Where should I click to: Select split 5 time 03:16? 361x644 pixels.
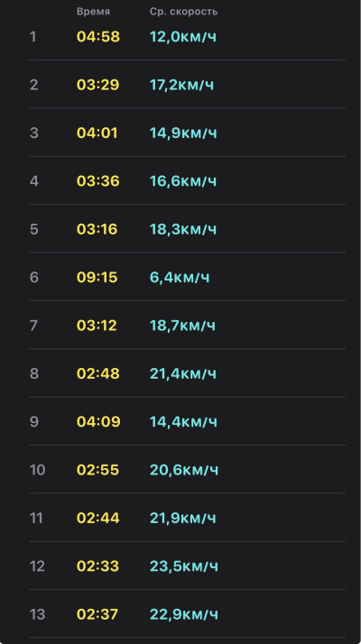(97, 229)
